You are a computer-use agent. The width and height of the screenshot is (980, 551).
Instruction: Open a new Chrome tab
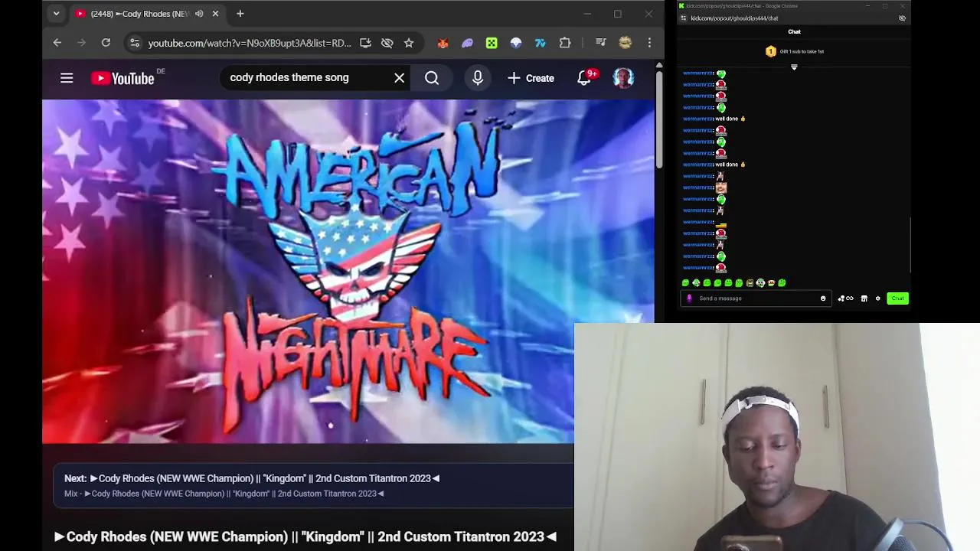[240, 14]
